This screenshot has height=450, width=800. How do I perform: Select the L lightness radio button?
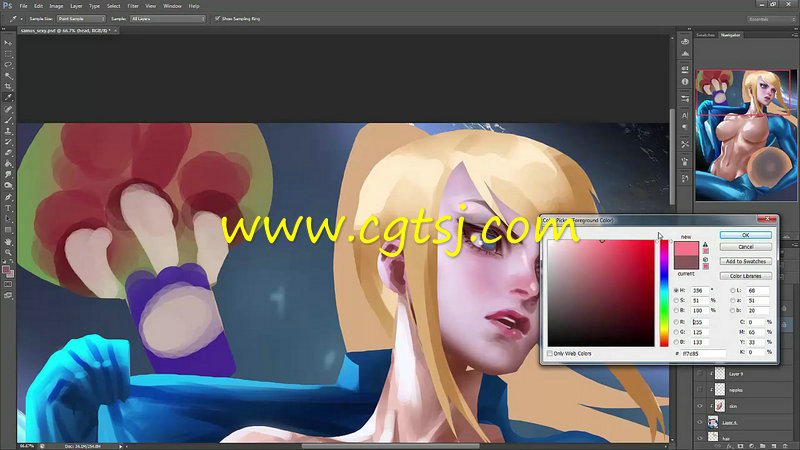click(x=733, y=290)
